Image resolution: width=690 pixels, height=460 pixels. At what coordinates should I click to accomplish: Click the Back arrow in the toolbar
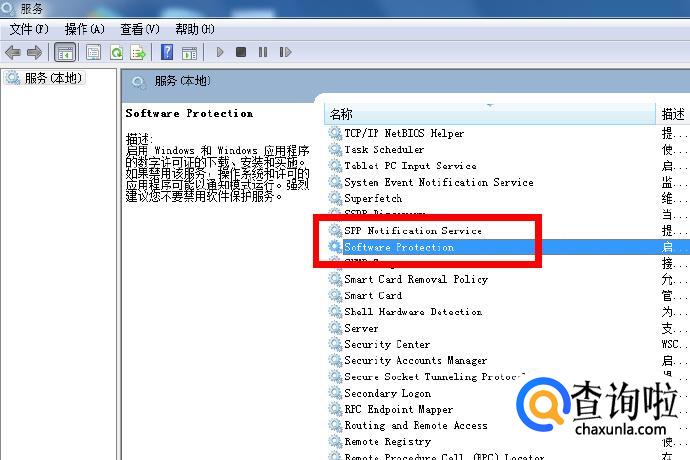pos(13,53)
